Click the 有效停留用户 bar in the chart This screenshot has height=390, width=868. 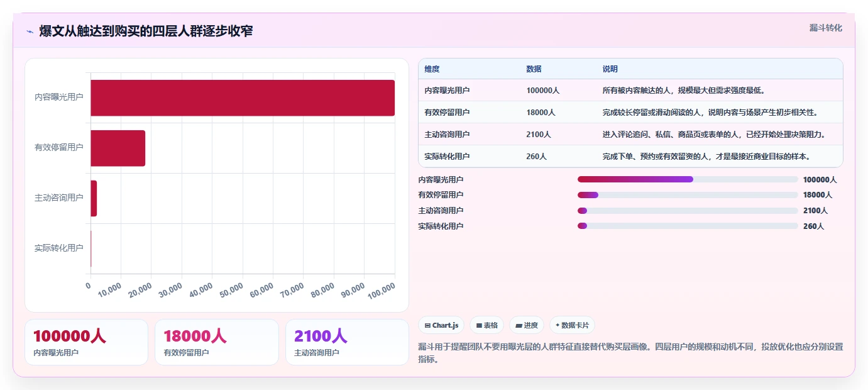pyautogui.click(x=118, y=148)
